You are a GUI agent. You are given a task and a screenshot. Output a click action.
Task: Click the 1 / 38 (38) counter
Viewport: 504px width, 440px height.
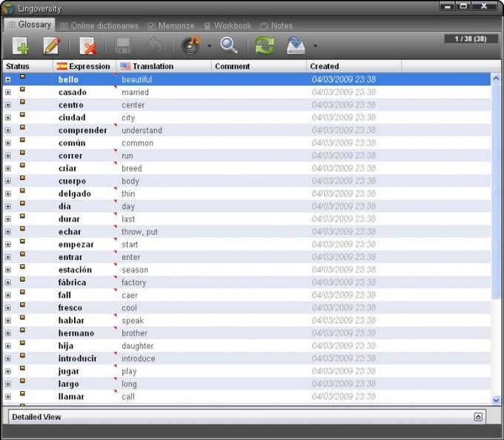tap(470, 39)
